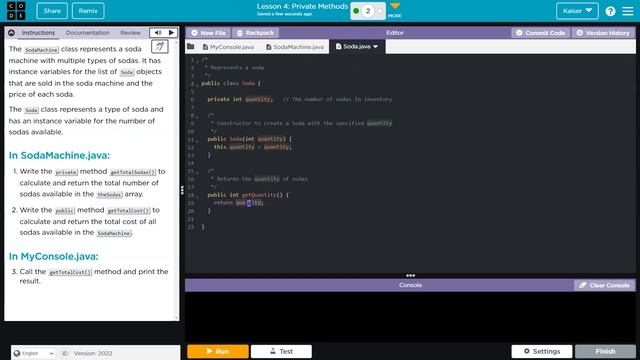Select the green progress bubble for level 1
The height and width of the screenshot is (360, 640).
click(356, 11)
